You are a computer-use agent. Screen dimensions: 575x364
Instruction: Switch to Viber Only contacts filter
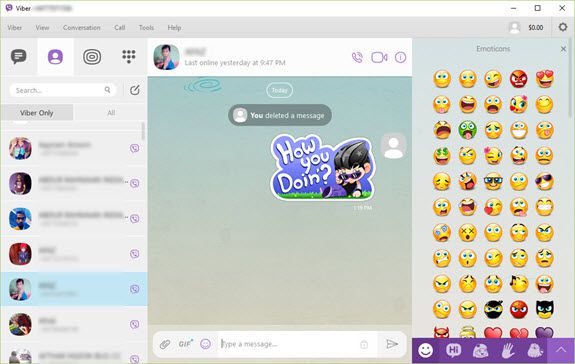point(37,113)
